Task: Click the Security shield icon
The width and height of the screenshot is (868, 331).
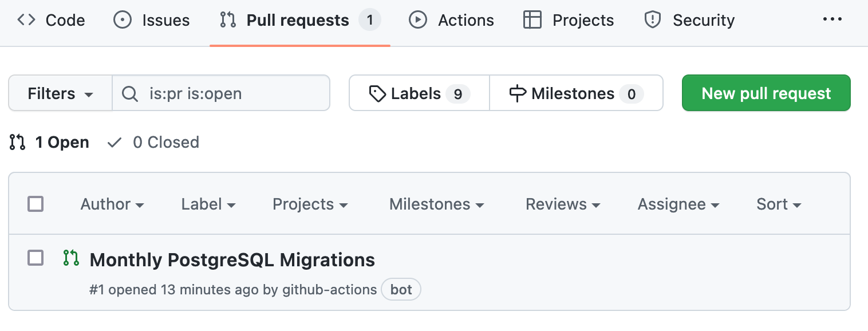Action: click(653, 20)
